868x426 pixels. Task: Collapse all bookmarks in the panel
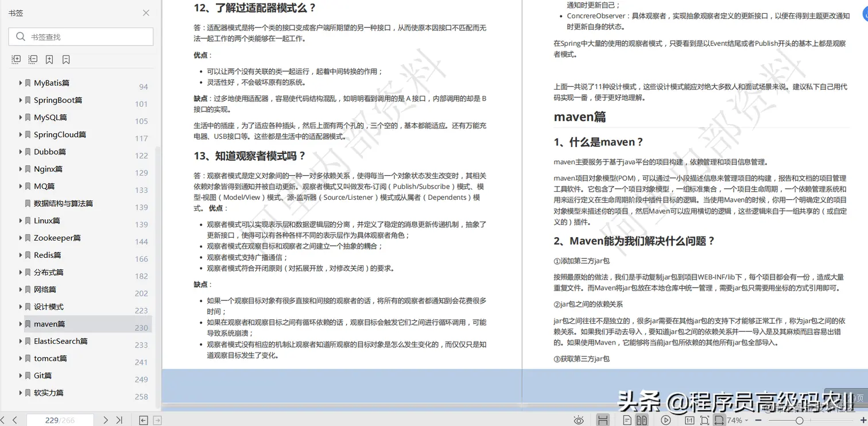[x=33, y=59]
